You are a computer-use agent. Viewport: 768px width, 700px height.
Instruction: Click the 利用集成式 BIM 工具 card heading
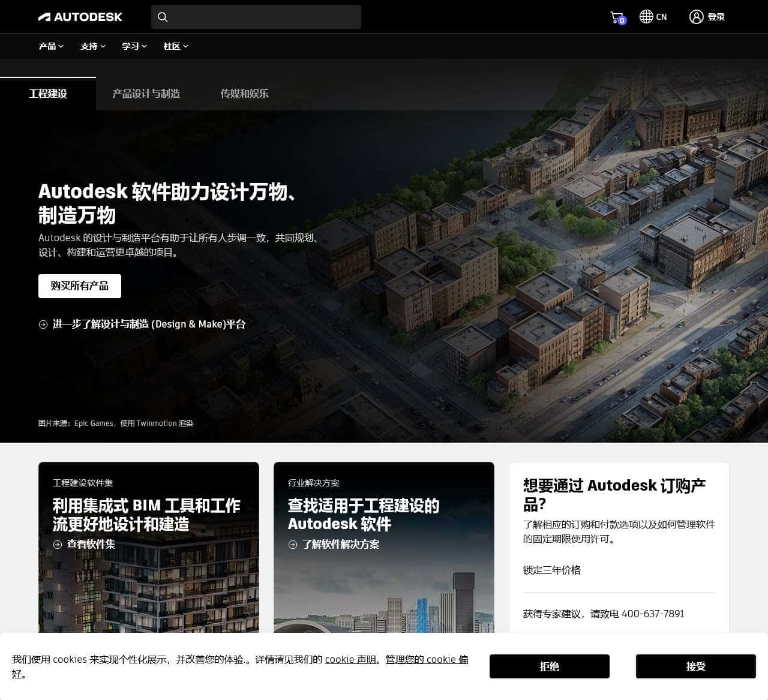tap(146, 515)
